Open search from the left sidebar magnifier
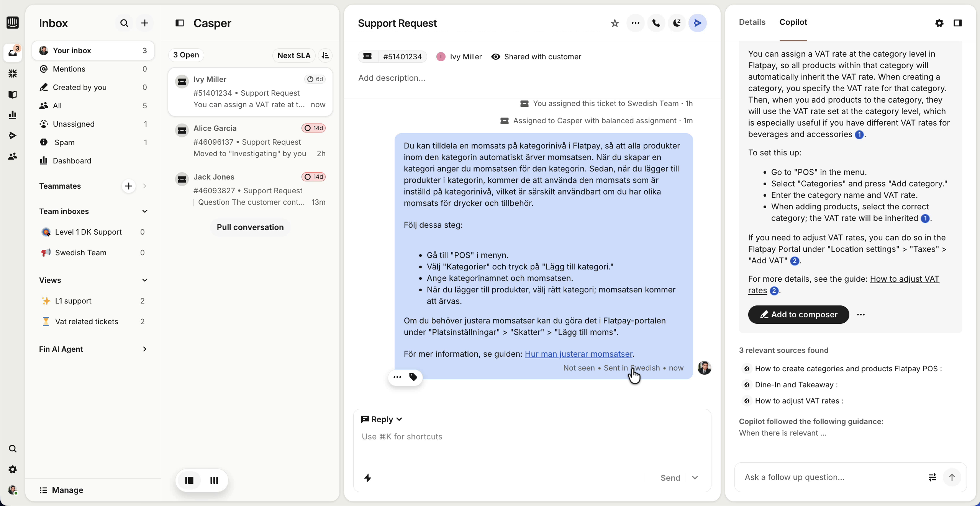Viewport: 980px width, 506px height. pyautogui.click(x=13, y=448)
